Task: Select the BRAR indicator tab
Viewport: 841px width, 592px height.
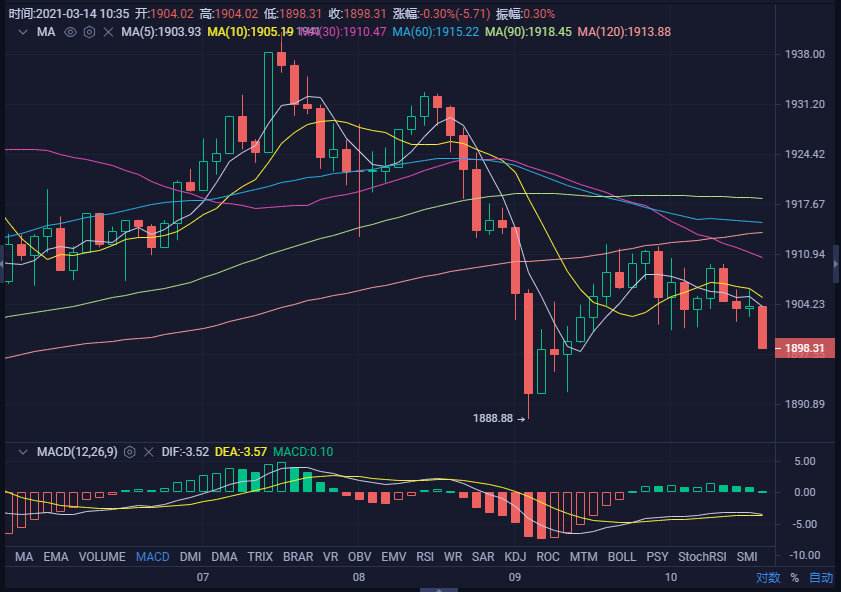Action: [298, 557]
